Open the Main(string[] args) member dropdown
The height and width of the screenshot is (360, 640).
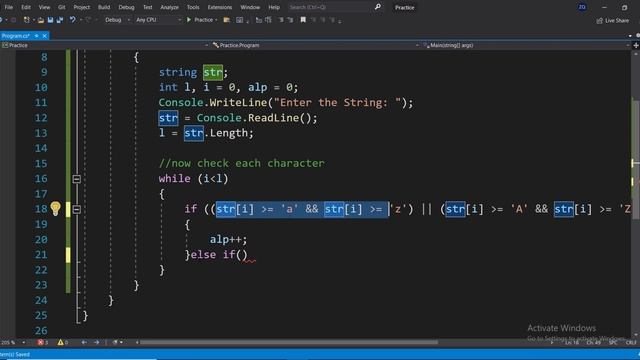coord(526,45)
